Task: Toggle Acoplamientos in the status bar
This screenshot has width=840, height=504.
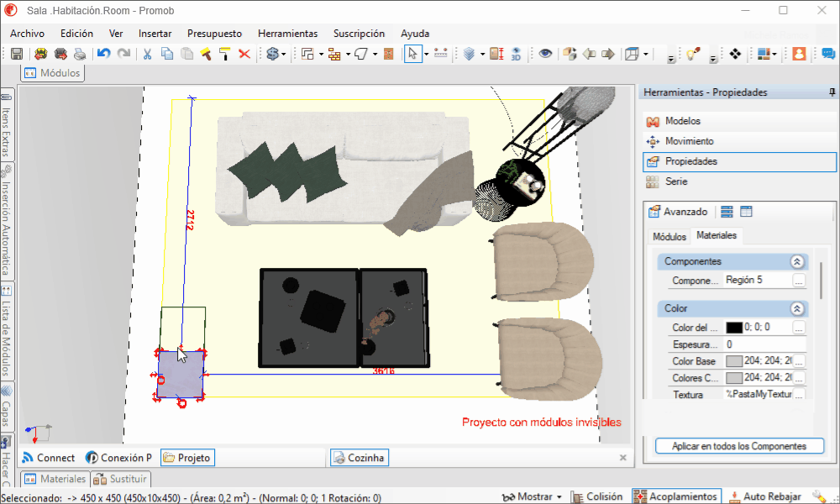Action: pyautogui.click(x=676, y=496)
